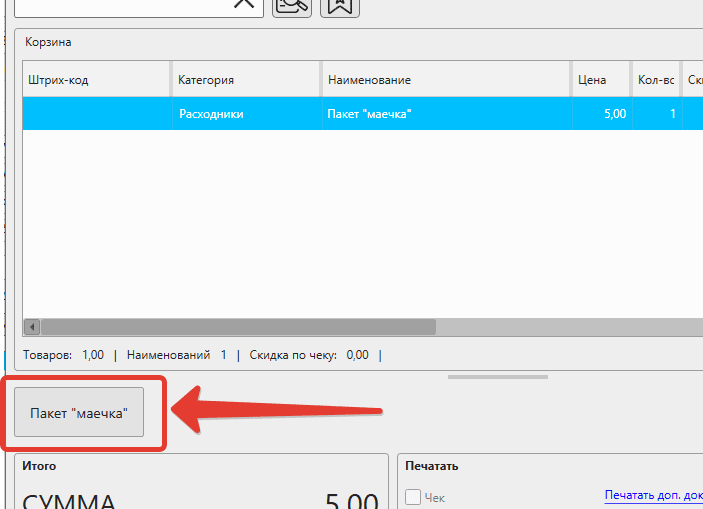Click the search magnifier icon button
This screenshot has width=703, height=509.
[292, 5]
